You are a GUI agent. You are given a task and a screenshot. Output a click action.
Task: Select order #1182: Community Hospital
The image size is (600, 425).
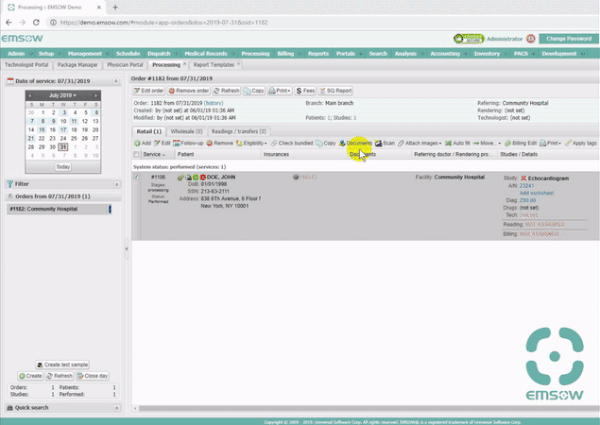[x=59, y=209]
